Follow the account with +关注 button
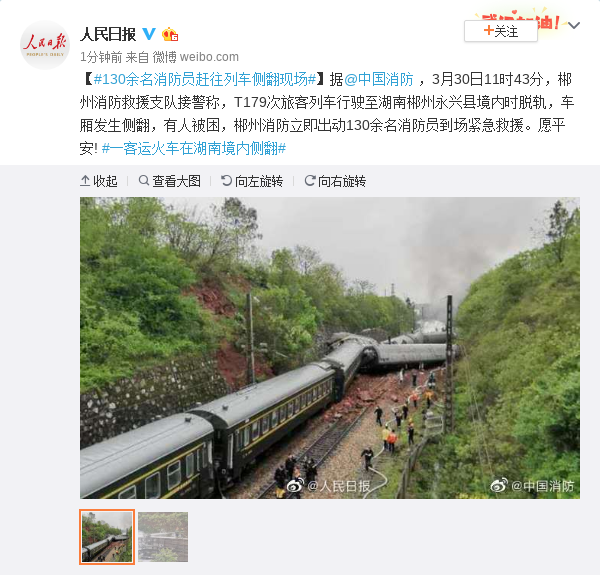The width and height of the screenshot is (600, 575). (x=501, y=31)
